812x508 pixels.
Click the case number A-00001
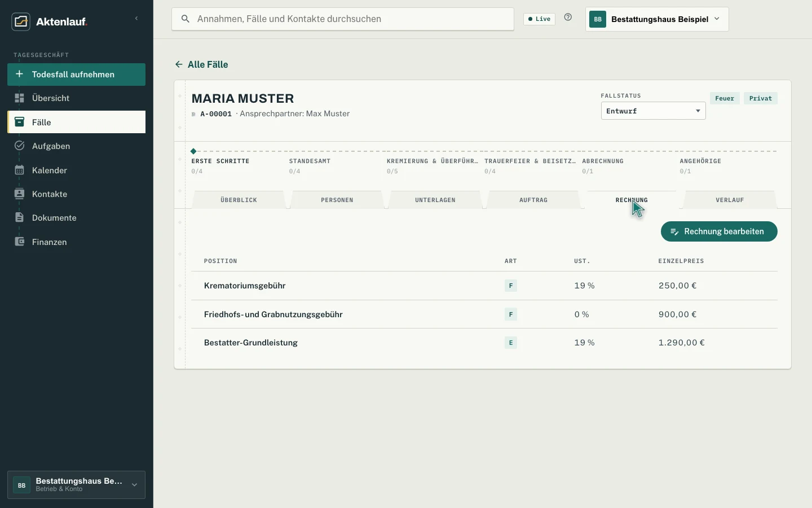(216, 114)
